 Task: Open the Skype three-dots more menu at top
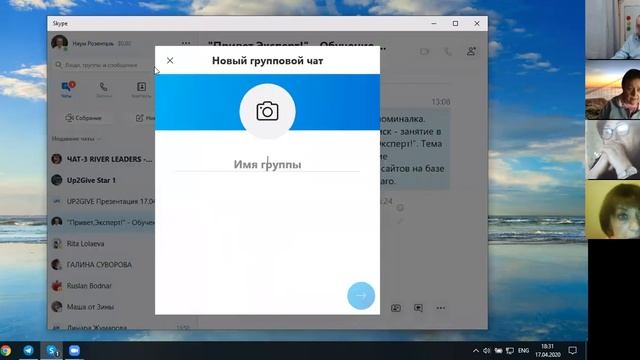[186, 43]
